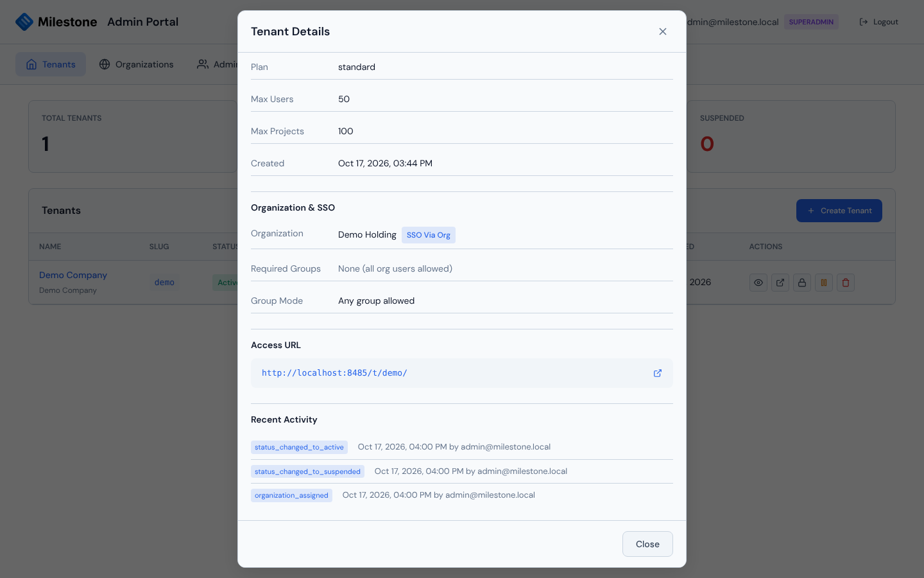Image resolution: width=924 pixels, height=578 pixels.
Task: Open the access URL external link icon
Action: [x=658, y=373]
